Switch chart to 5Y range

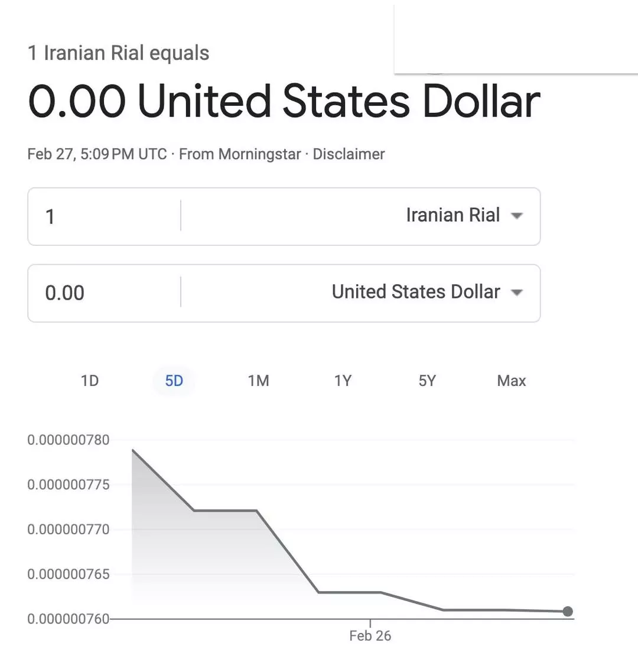427,381
